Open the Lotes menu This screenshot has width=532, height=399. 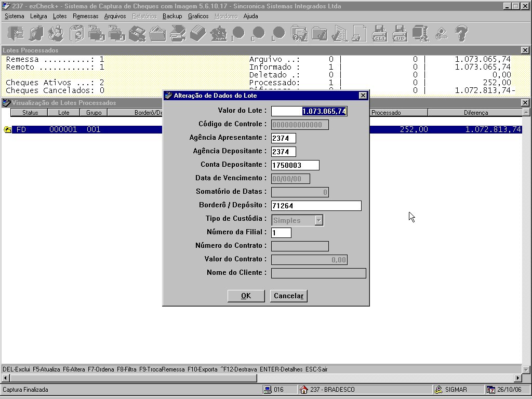60,16
